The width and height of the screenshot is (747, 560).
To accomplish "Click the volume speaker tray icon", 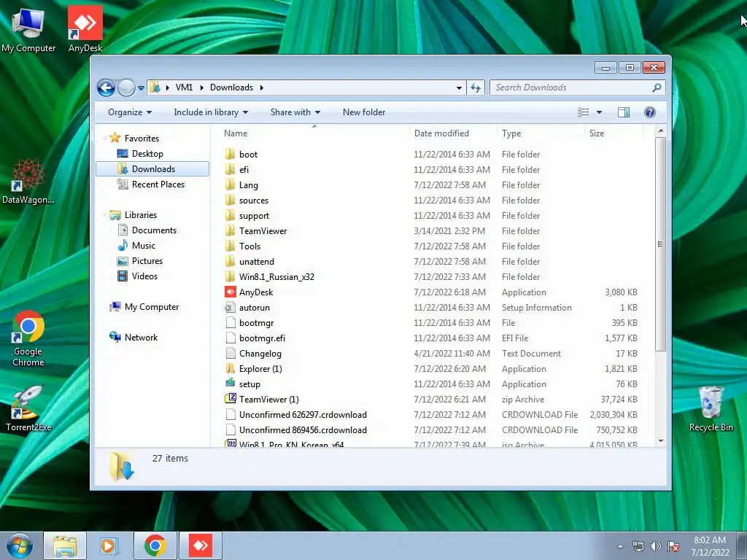I will (655, 546).
